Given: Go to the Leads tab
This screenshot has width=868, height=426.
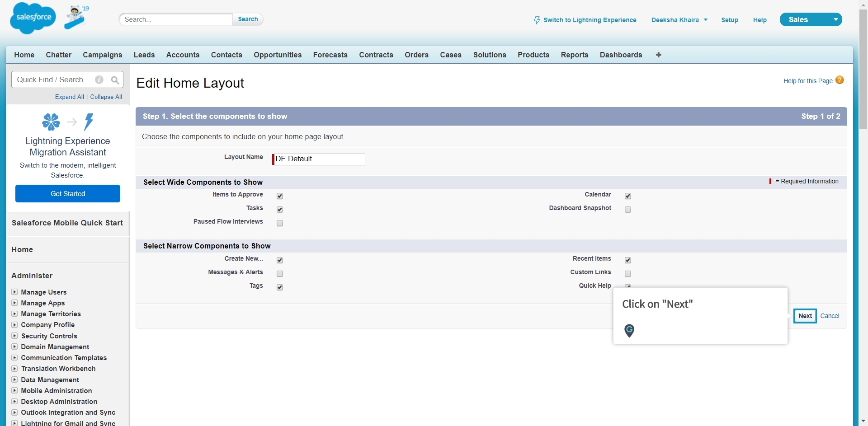Looking at the screenshot, I should click(x=144, y=55).
